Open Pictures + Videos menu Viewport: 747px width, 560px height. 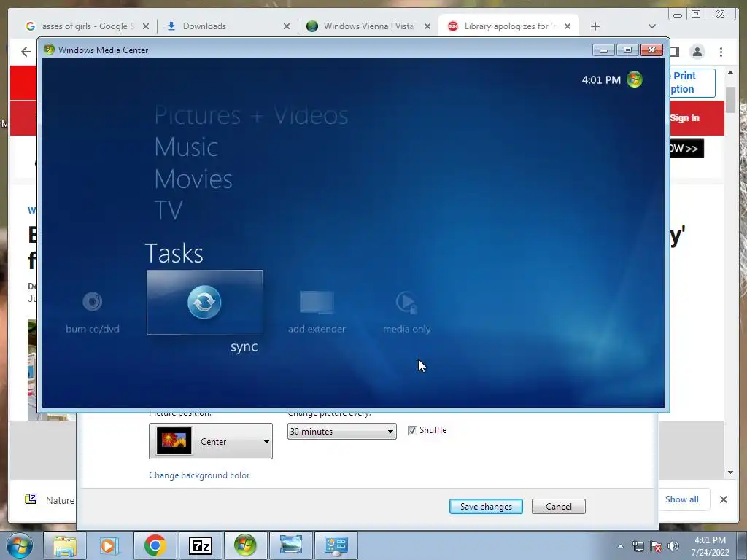(x=251, y=116)
